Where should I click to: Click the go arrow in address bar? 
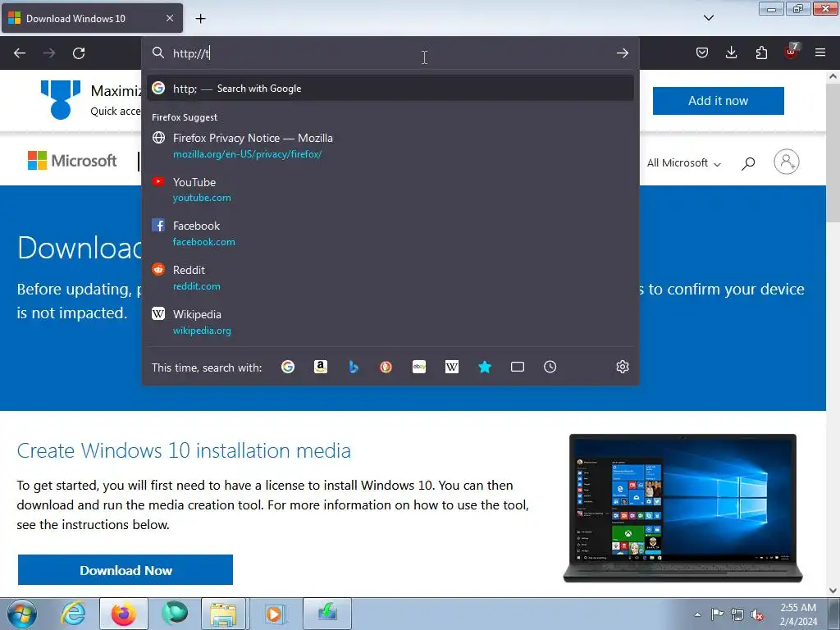point(622,53)
